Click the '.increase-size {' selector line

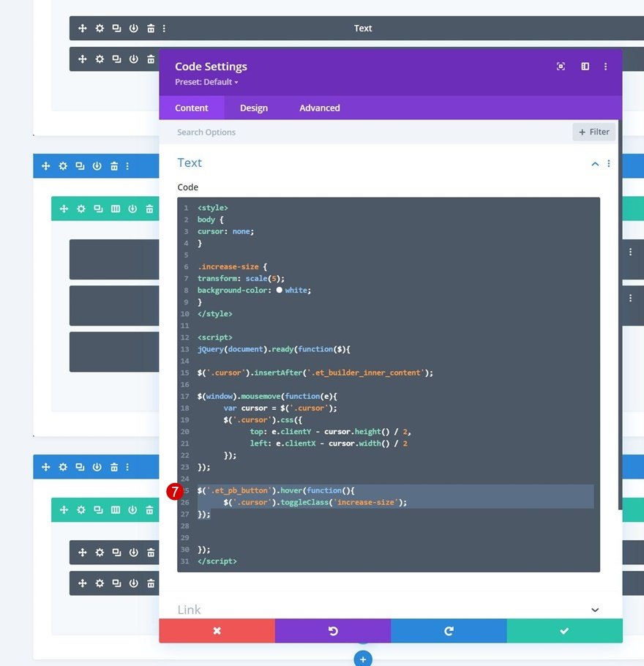click(x=233, y=266)
